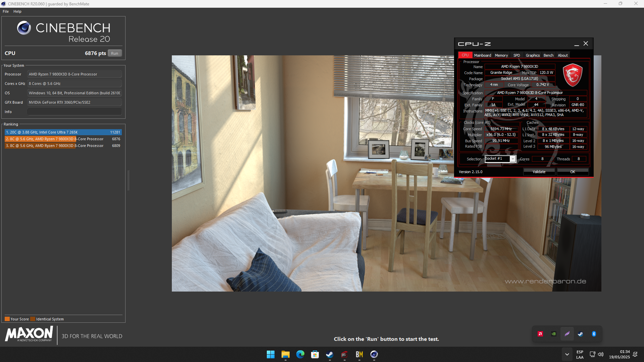644x362 pixels.
Task: Switch to Memory tab in CPU-Z
Action: point(501,55)
